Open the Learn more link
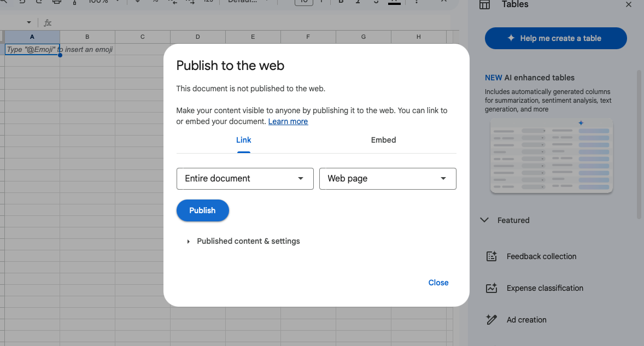644x346 pixels. pos(288,121)
